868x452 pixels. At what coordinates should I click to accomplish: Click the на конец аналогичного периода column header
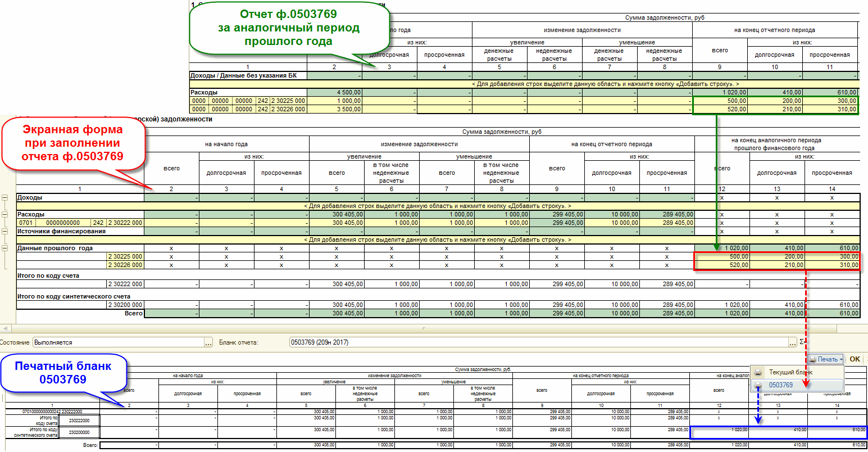coord(777,144)
